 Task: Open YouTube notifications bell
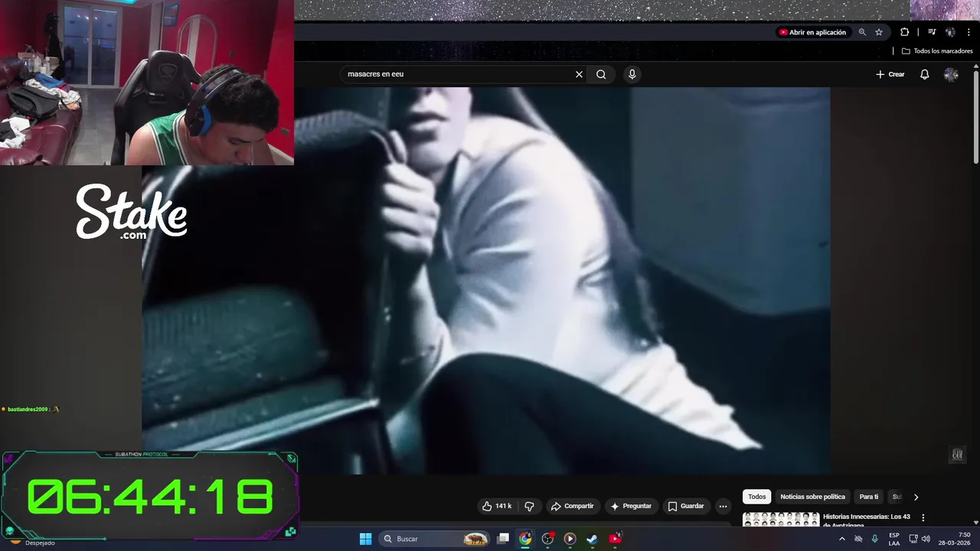(924, 74)
